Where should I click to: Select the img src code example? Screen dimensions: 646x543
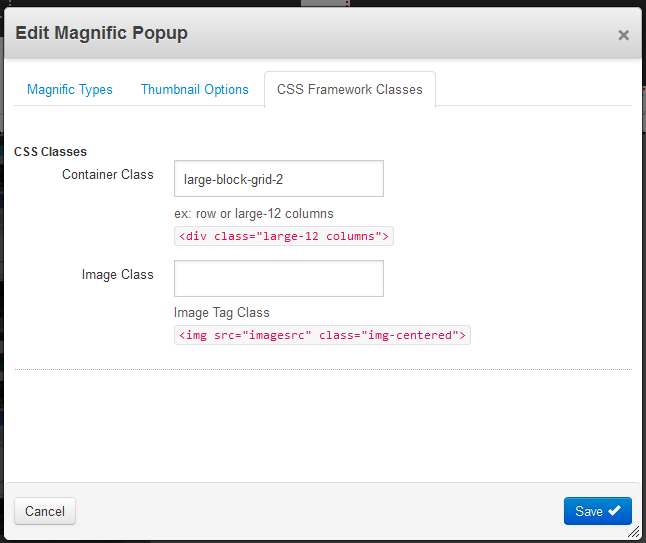point(322,335)
